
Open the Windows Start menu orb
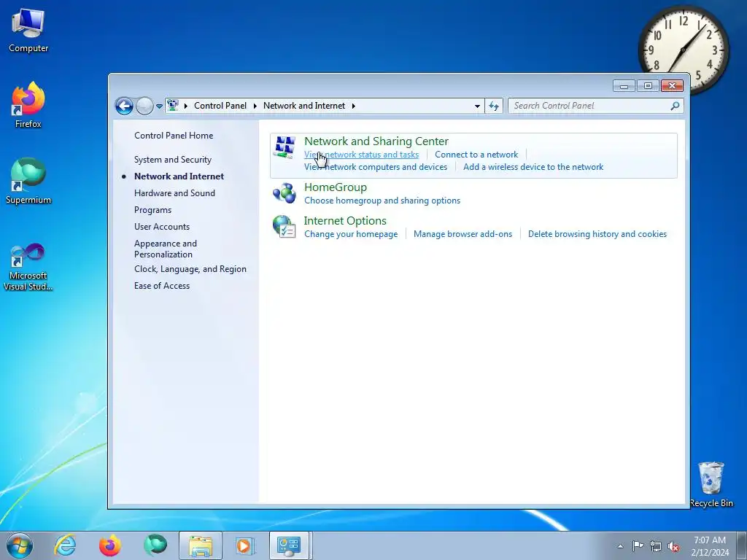(20, 545)
